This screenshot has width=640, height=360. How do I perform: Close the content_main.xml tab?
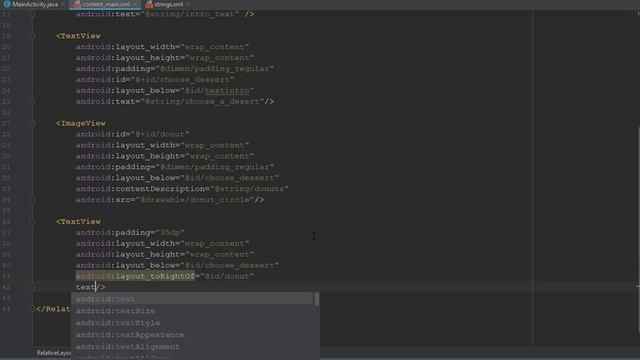tap(135, 4)
